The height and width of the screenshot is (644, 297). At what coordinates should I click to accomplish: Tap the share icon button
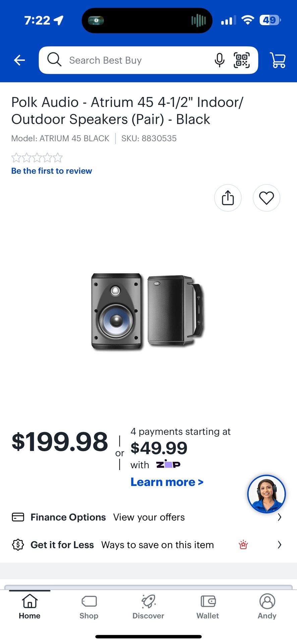(x=228, y=198)
